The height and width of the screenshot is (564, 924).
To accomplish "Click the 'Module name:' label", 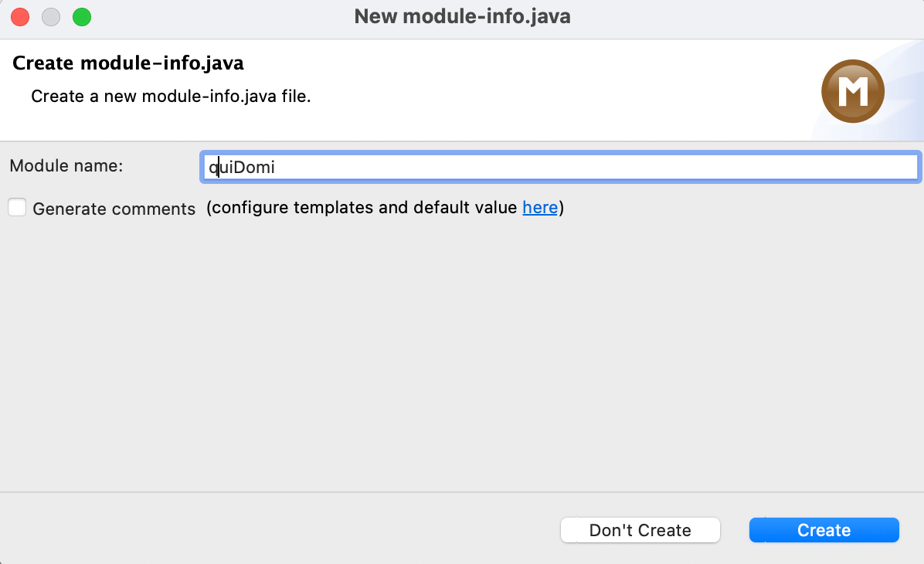I will point(66,165).
